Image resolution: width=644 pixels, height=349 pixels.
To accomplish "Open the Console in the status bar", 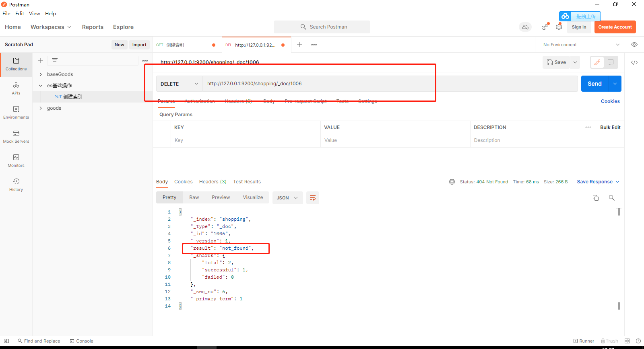I will 81,341.
